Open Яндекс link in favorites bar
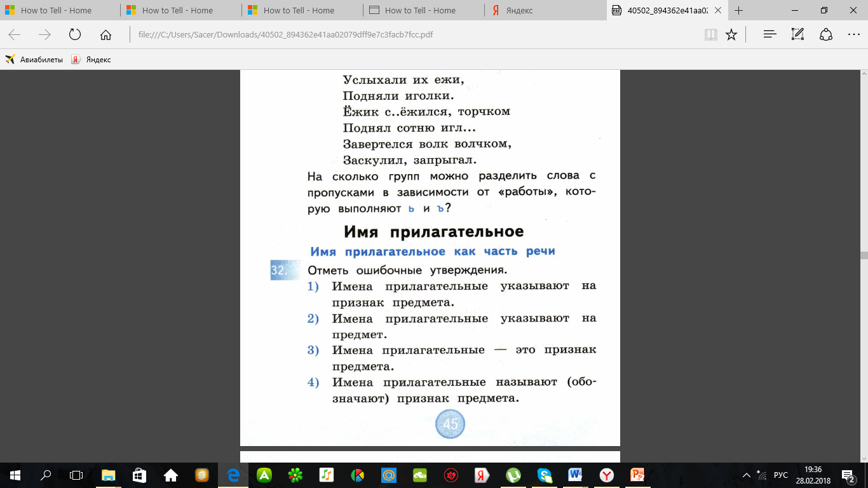 coord(91,60)
